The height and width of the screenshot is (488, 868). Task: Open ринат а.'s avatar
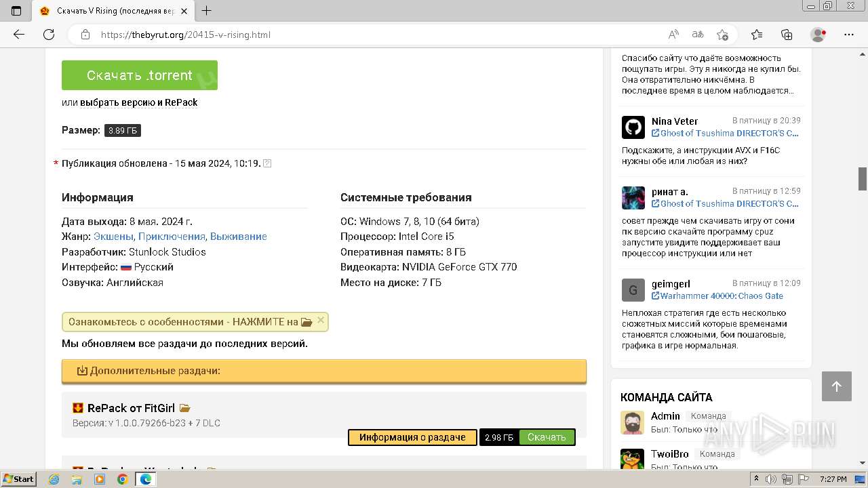[x=633, y=197]
